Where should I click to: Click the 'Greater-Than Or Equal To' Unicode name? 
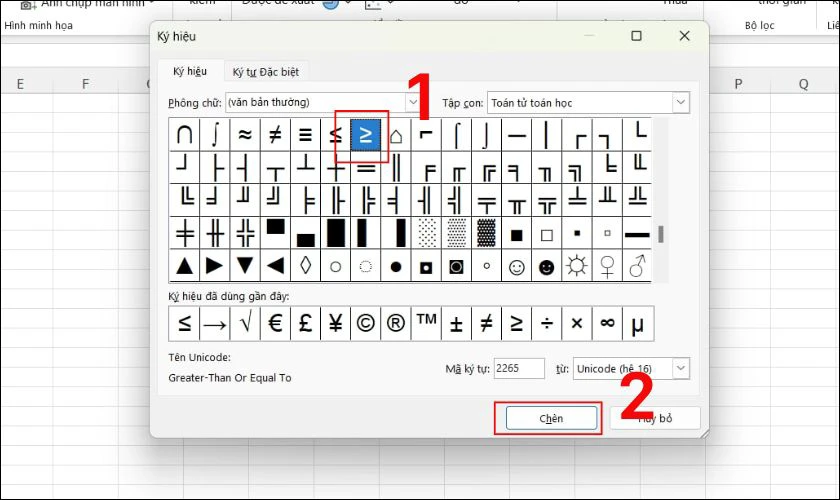click(230, 378)
